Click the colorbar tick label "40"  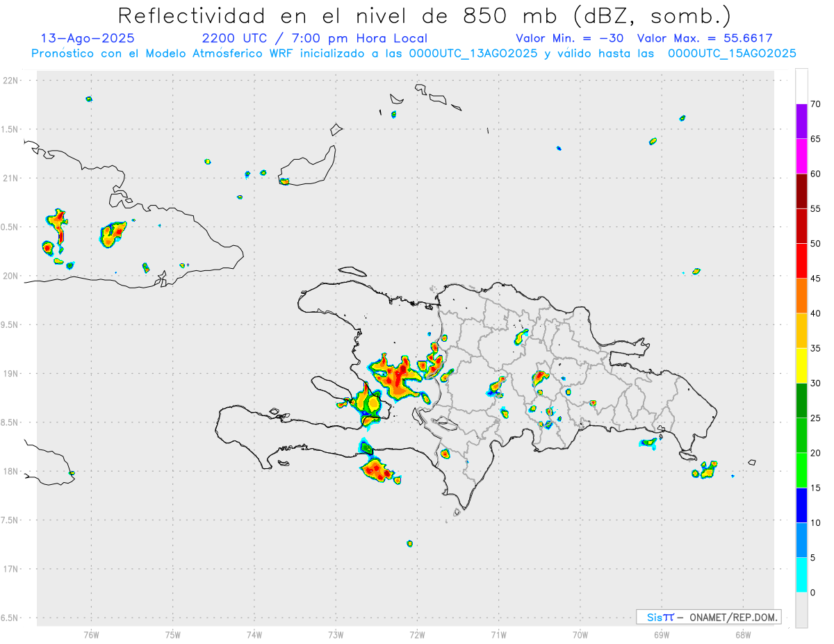pos(815,313)
